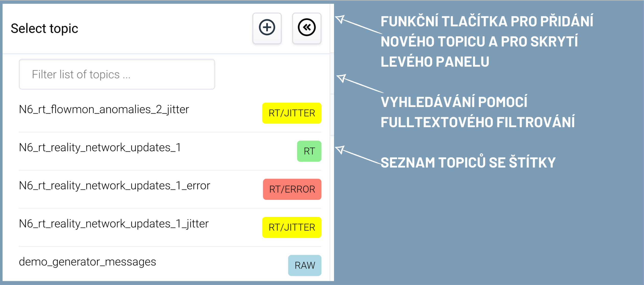Focus the Filter list of topics field

(117, 74)
